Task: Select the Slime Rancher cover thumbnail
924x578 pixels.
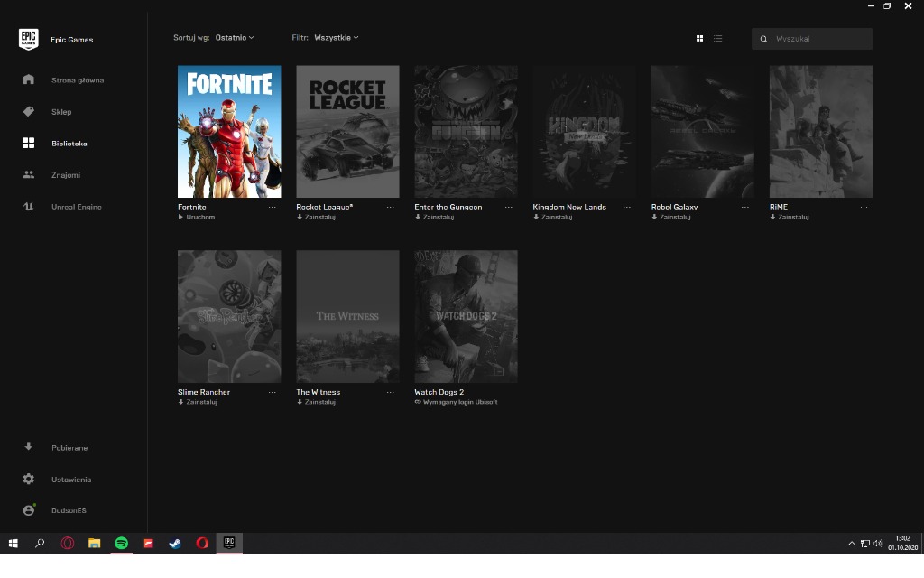Action: [x=229, y=317]
